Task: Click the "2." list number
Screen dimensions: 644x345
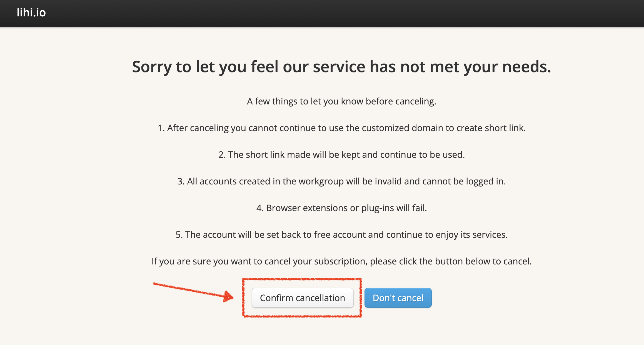Action: click(222, 155)
